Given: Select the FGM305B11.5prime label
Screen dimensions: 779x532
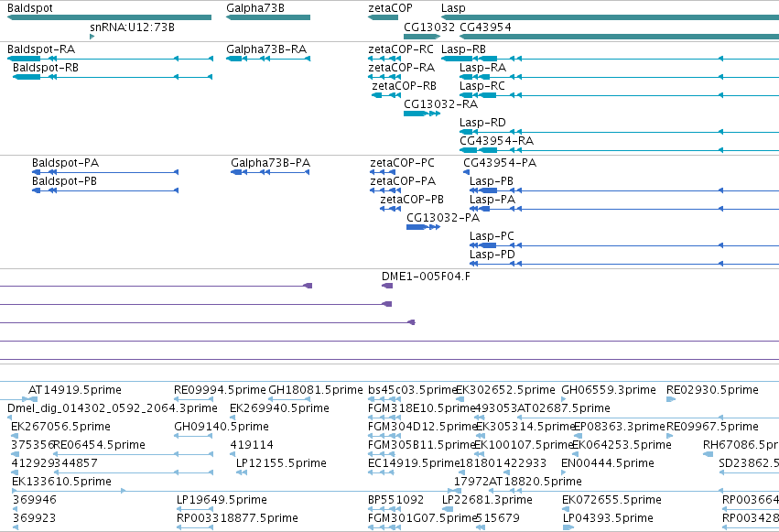Looking at the screenshot, I should (422, 445).
